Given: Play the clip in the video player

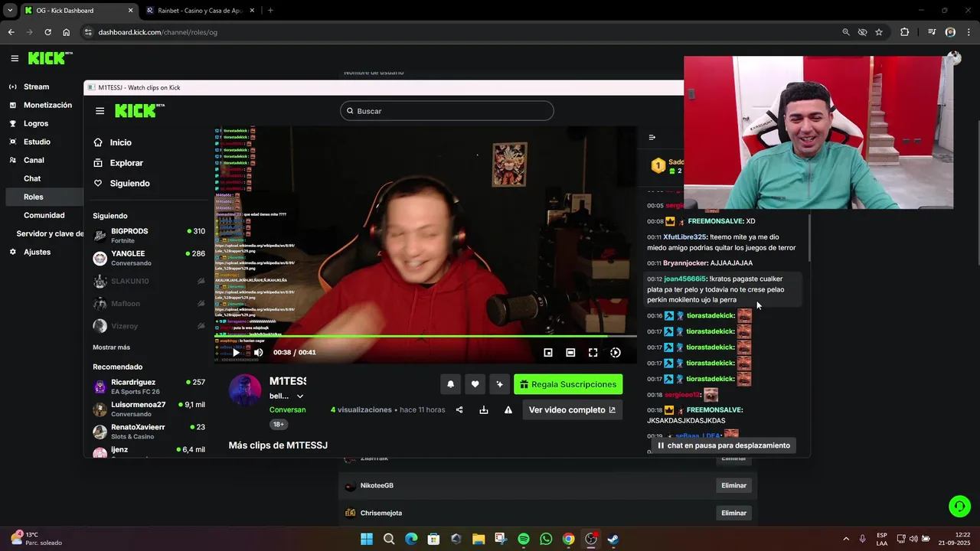Looking at the screenshot, I should tap(236, 352).
